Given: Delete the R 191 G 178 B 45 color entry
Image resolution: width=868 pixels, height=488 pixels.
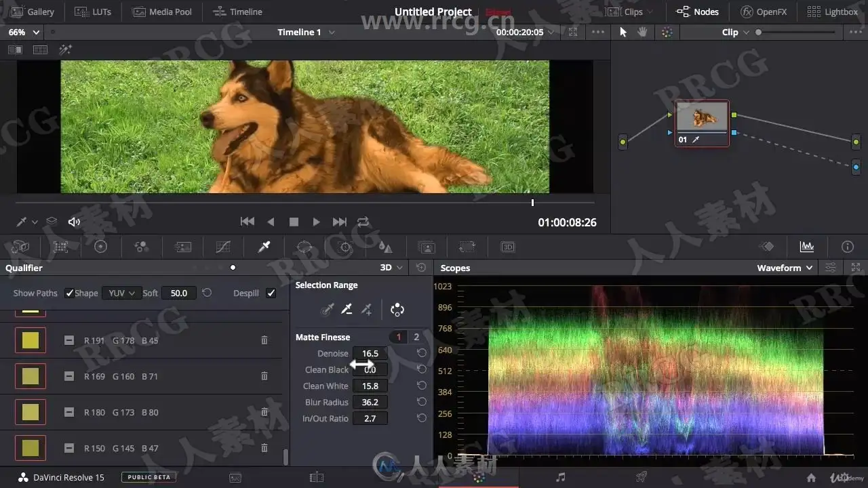Looking at the screenshot, I should (x=264, y=340).
